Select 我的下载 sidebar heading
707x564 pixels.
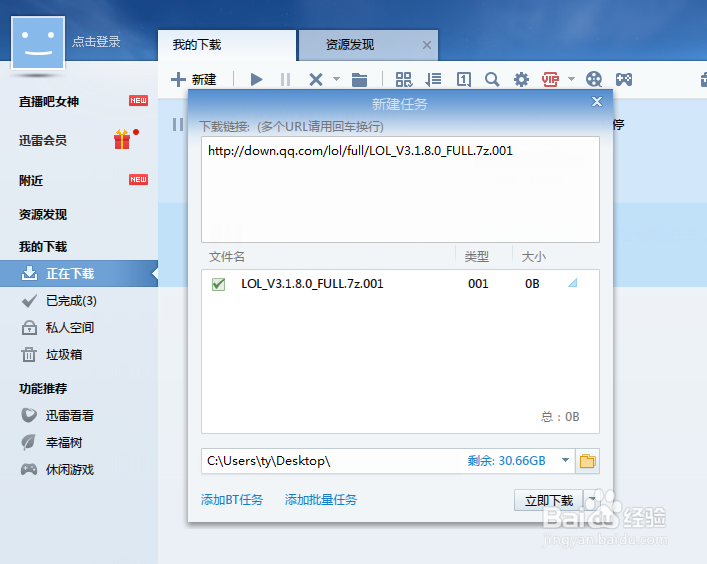pyautogui.click(x=43, y=247)
